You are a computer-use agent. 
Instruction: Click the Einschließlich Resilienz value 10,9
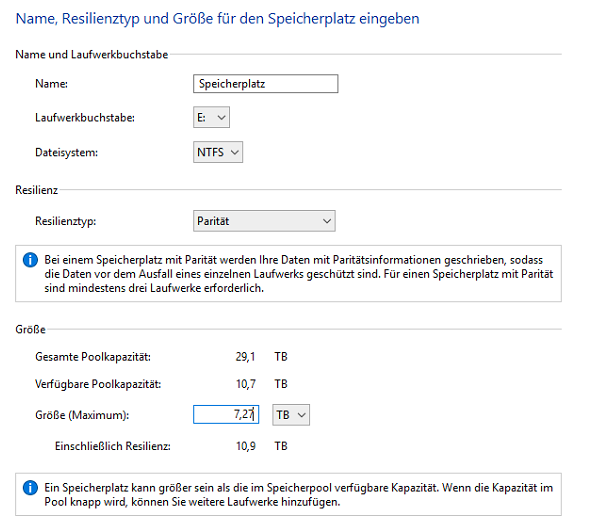pyautogui.click(x=246, y=446)
